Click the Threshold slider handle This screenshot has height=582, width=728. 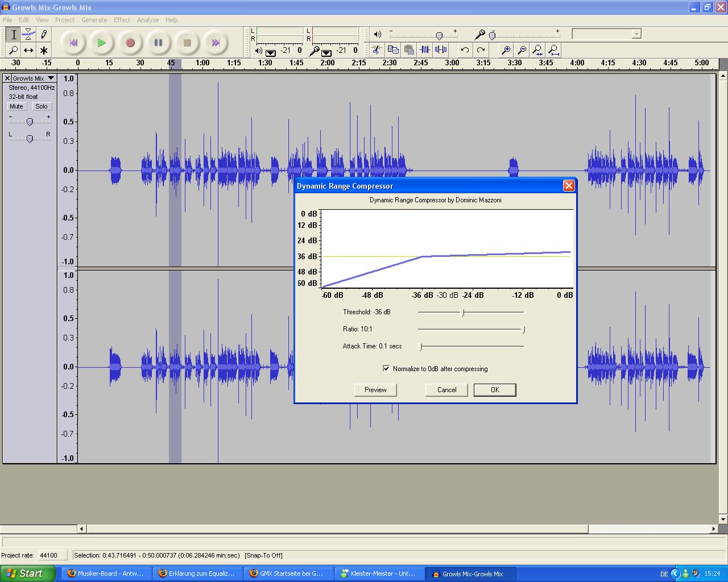pos(463,313)
